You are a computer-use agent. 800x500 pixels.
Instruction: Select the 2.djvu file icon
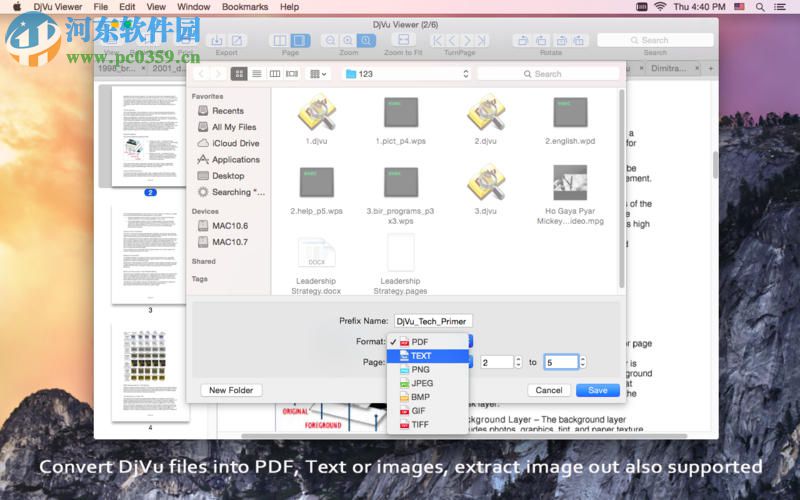(485, 112)
